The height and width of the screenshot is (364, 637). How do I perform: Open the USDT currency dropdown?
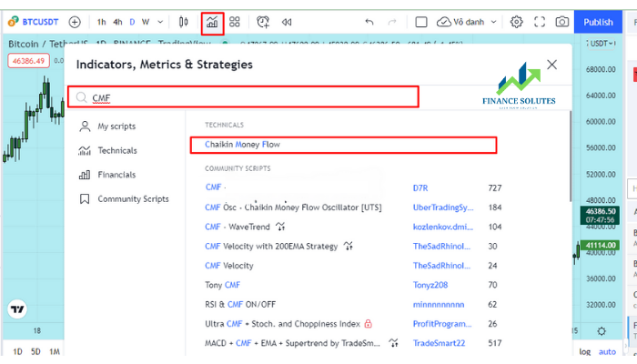pos(601,44)
